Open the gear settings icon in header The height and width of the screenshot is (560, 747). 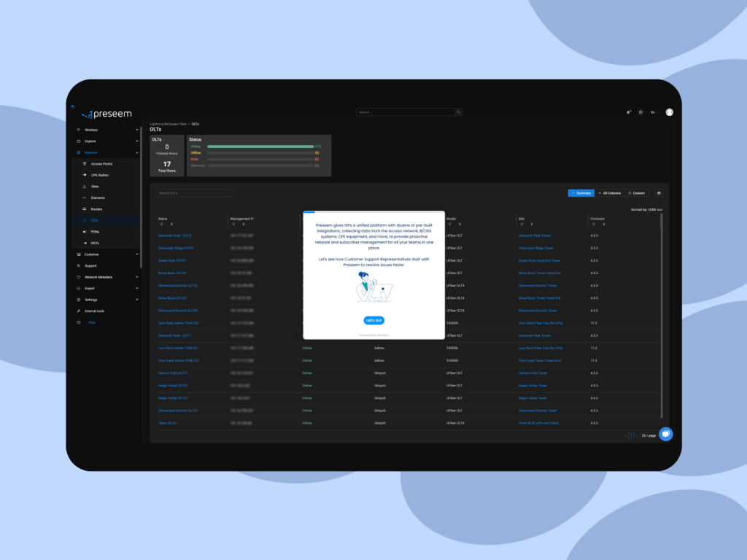(640, 112)
